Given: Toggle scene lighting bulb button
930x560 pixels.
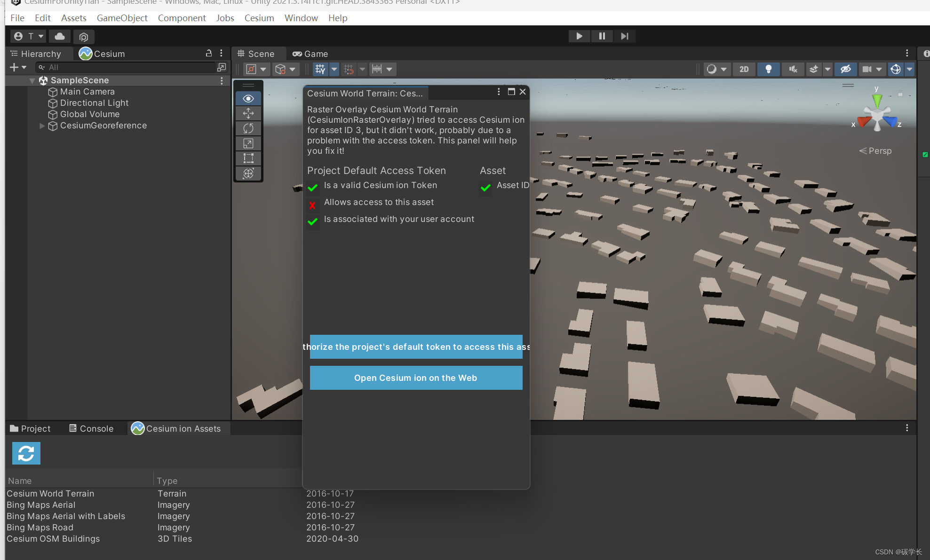Looking at the screenshot, I should (768, 69).
